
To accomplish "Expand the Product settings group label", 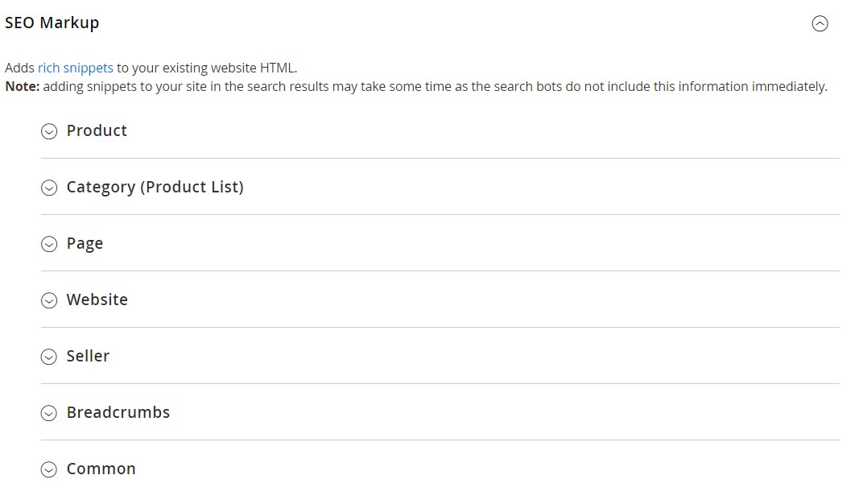I will [97, 130].
